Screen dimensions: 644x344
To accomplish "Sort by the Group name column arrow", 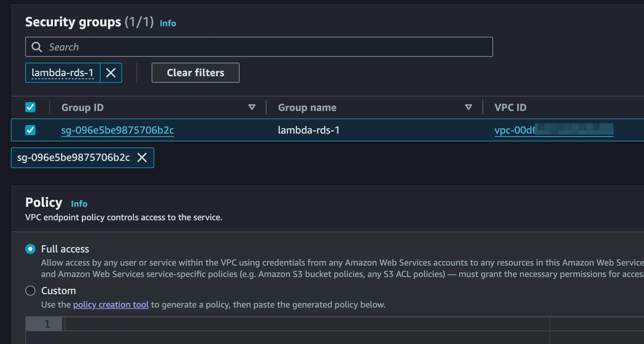I will (x=468, y=107).
